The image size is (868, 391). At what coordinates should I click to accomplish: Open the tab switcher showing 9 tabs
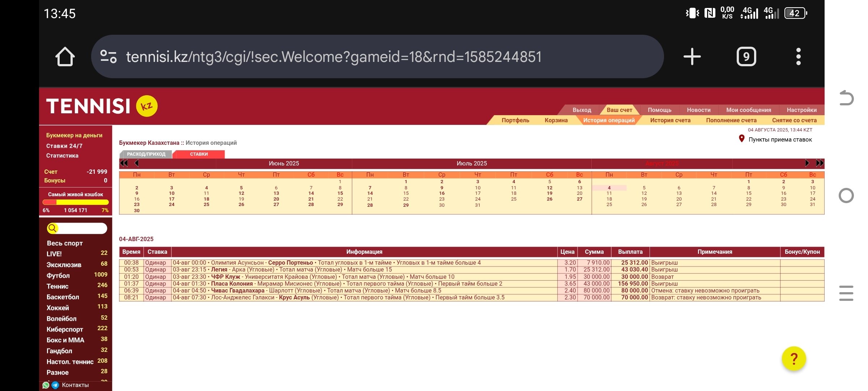pyautogui.click(x=746, y=57)
